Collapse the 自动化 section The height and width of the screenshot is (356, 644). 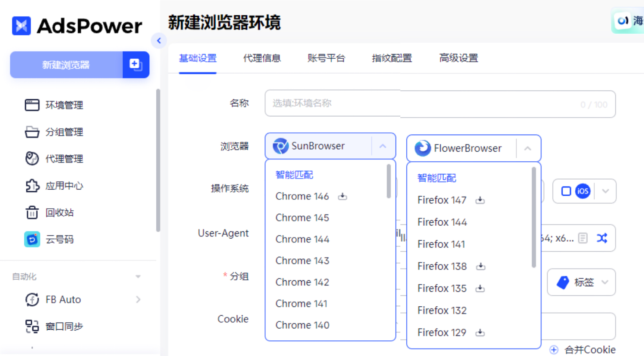(138, 276)
